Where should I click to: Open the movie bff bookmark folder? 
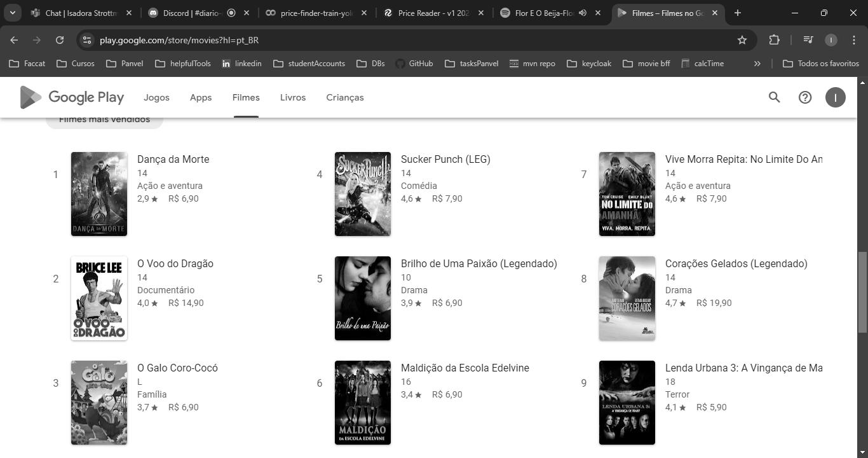647,64
